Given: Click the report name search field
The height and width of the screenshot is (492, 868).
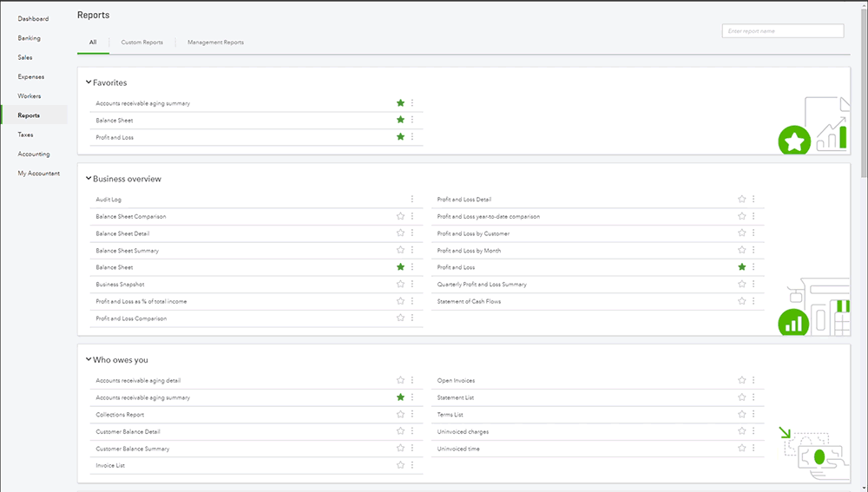Looking at the screenshot, I should pyautogui.click(x=783, y=31).
